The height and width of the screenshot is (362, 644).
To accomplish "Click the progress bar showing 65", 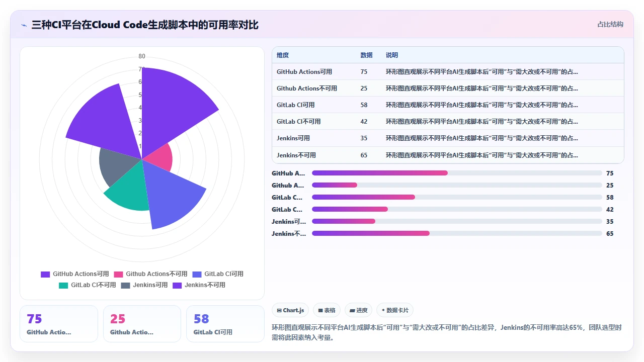I will tap(457, 233).
